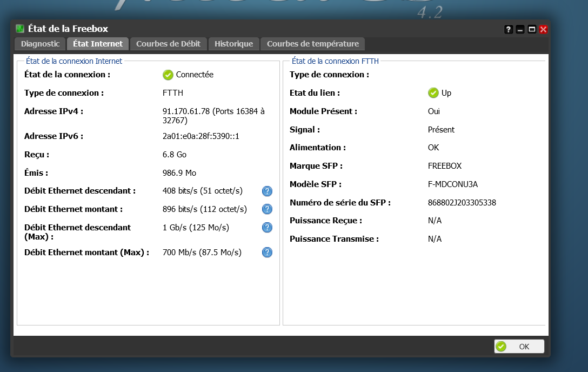Click help icon for Débit Ethernet descendant
The height and width of the screenshot is (372, 588).
coord(267,191)
